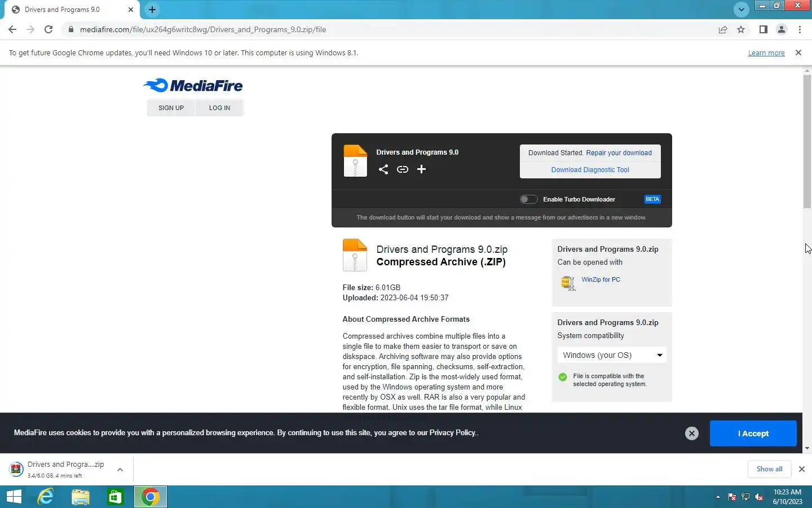The height and width of the screenshot is (508, 812).
Task: Bookmark this page with the star icon
Action: pyautogui.click(x=741, y=29)
